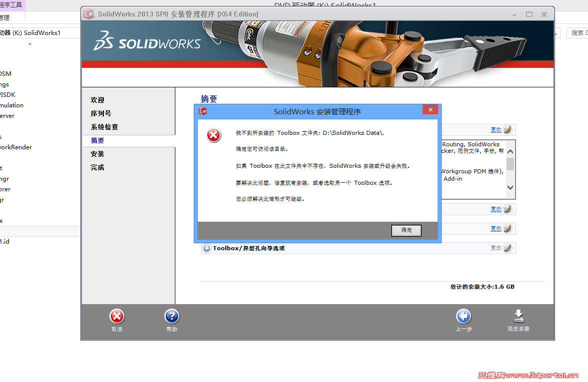Click the 更改 link in the row just above the Toolbox options row
This screenshot has height=382, width=588.
pos(496,229)
